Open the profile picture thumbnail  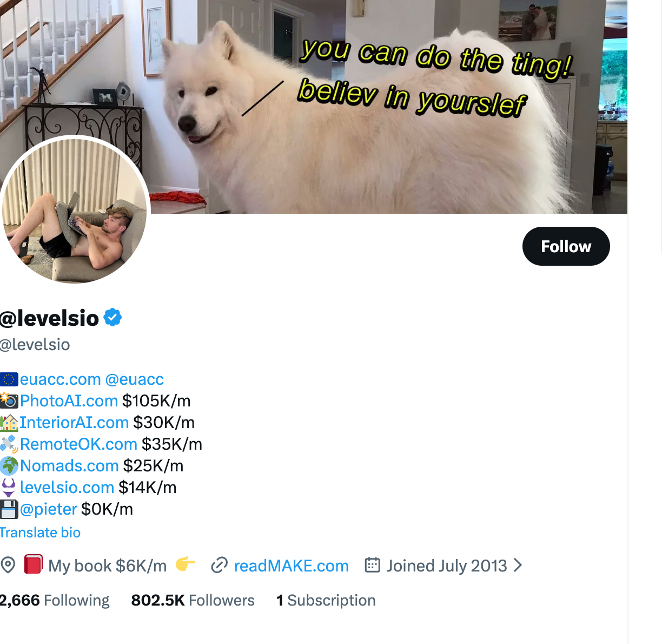point(74,210)
